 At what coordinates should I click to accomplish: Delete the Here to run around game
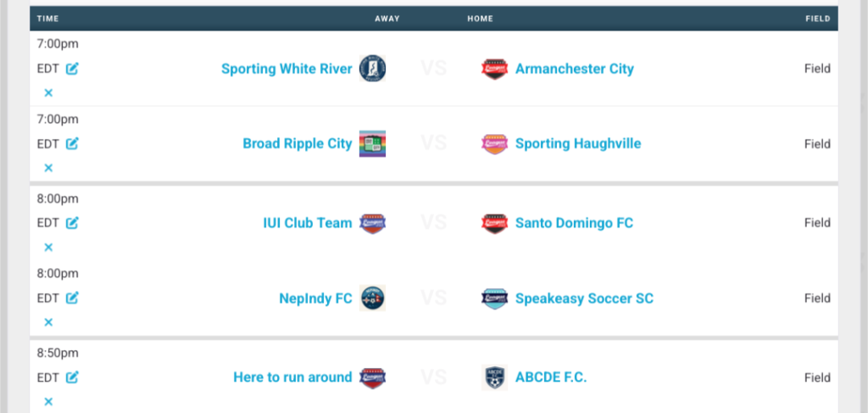pyautogui.click(x=48, y=402)
